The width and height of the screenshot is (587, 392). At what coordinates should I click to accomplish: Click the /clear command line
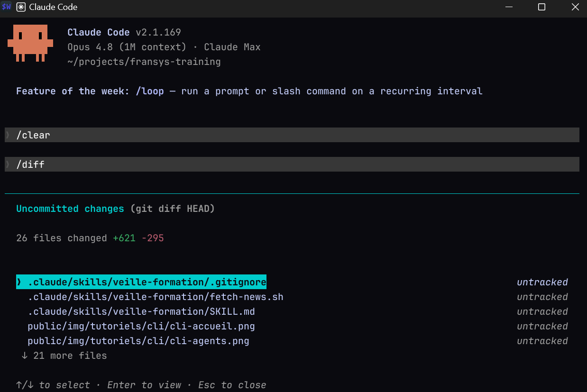292,135
